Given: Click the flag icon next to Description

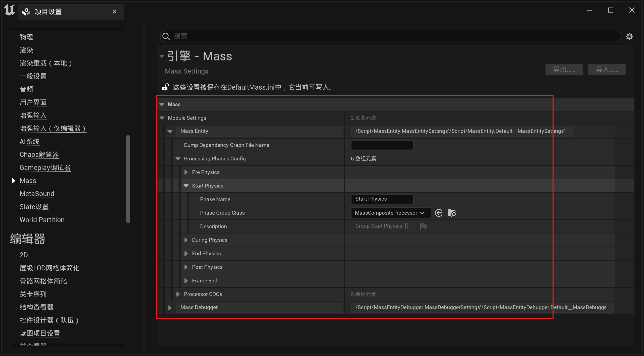Looking at the screenshot, I should pos(423,226).
